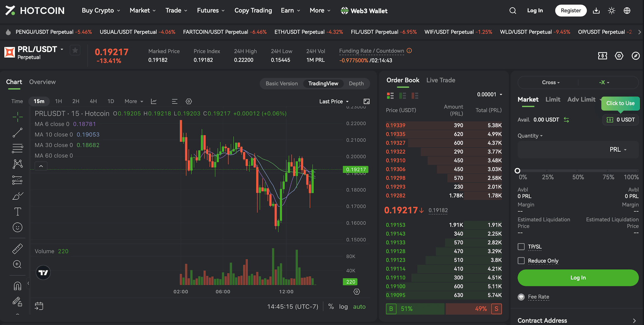
Task: Toggle magnet mode on chart
Action: tap(17, 286)
